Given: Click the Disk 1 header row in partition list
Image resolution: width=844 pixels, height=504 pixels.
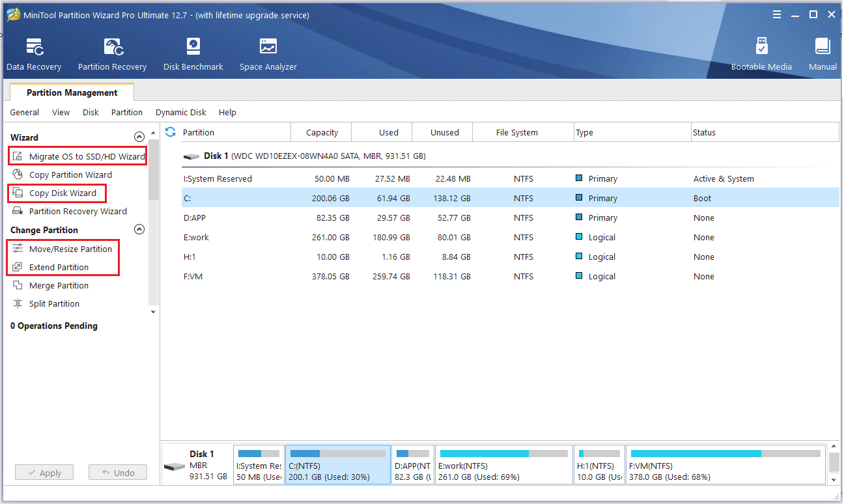Looking at the screenshot, I should (x=511, y=156).
